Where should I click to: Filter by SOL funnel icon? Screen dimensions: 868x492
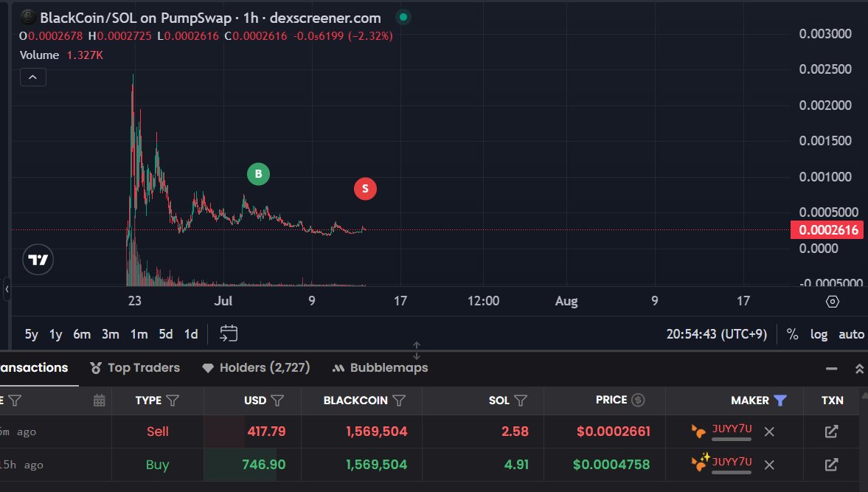point(521,400)
